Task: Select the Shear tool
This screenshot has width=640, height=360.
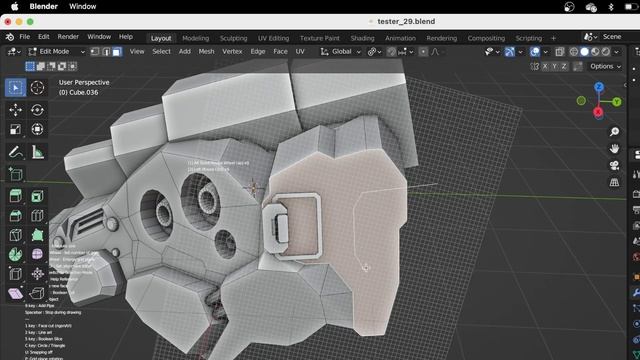Action: point(16,293)
